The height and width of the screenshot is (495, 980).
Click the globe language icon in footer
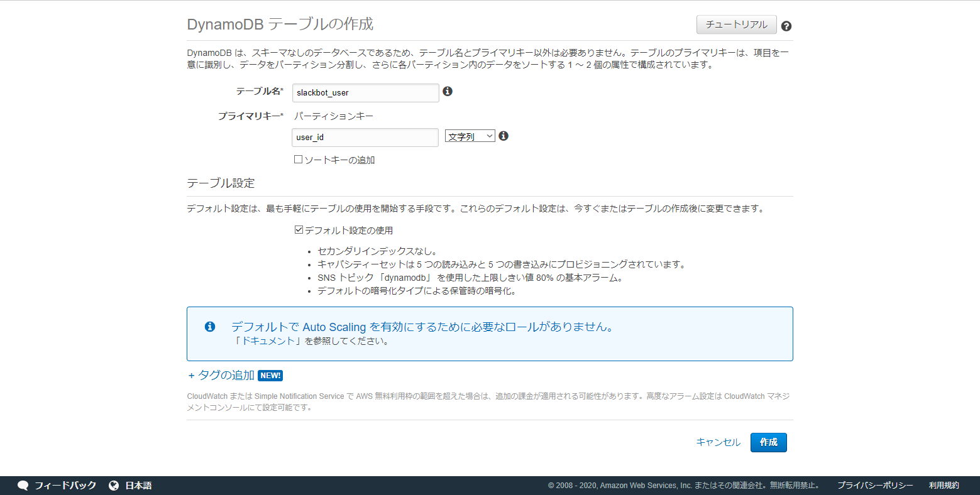114,486
